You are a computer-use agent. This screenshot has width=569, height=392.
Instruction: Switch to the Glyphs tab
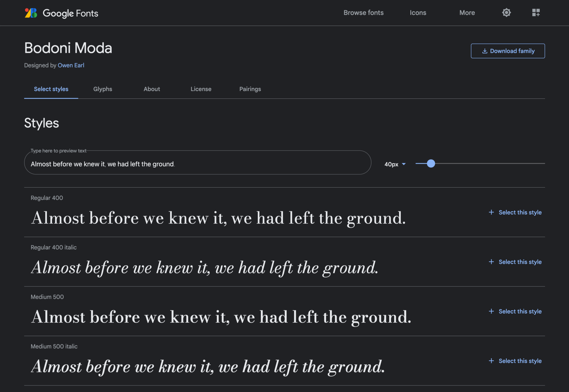(103, 89)
